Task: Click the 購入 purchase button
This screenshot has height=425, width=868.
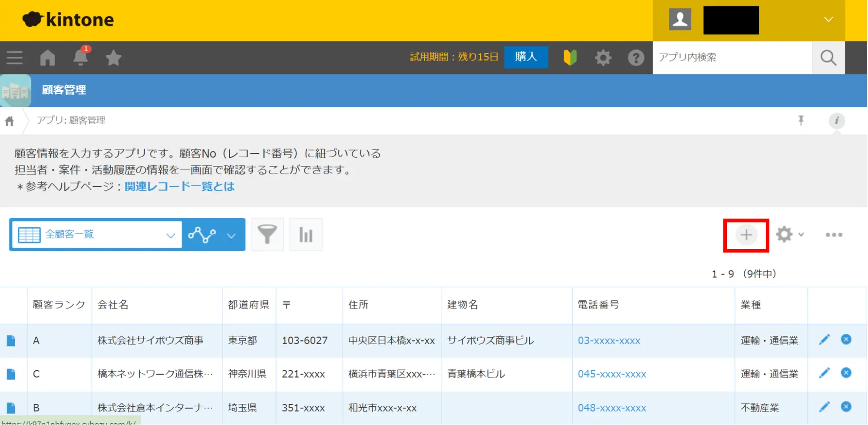Action: click(x=526, y=57)
